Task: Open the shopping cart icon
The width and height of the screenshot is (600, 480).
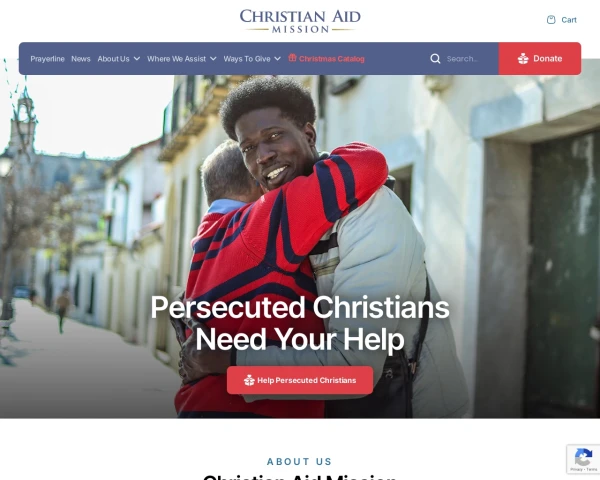Action: (551, 20)
